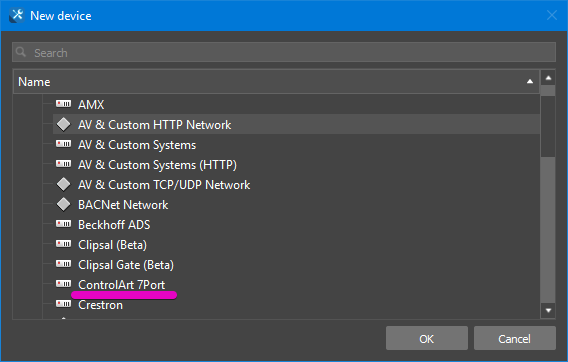This screenshot has width=568, height=362.
Task: Click the New device title bar tool icon
Action: pyautogui.click(x=17, y=15)
